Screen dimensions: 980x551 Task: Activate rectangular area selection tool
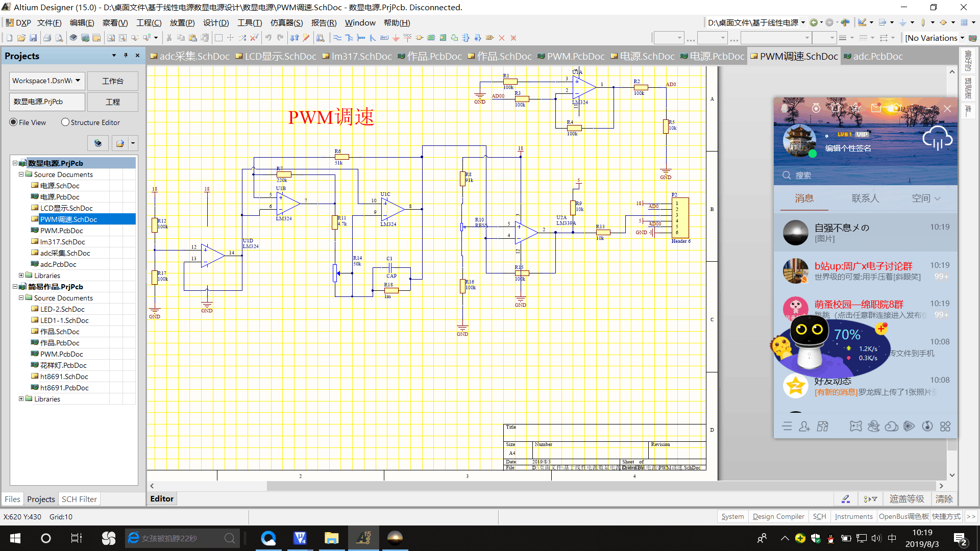218,38
